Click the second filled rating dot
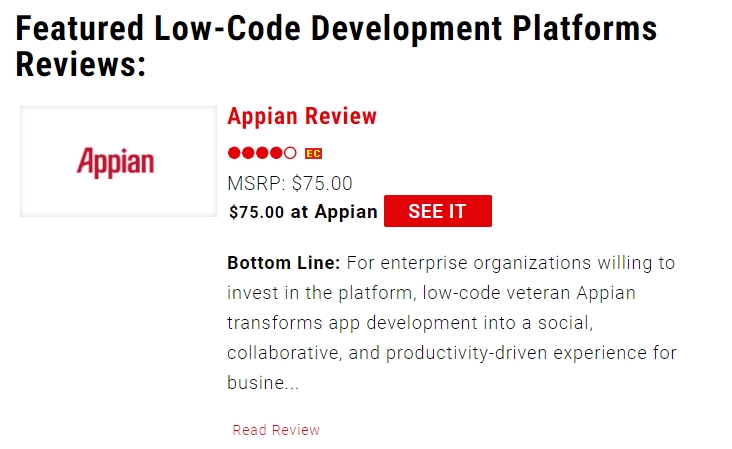The width and height of the screenshot is (732, 449). [x=248, y=153]
